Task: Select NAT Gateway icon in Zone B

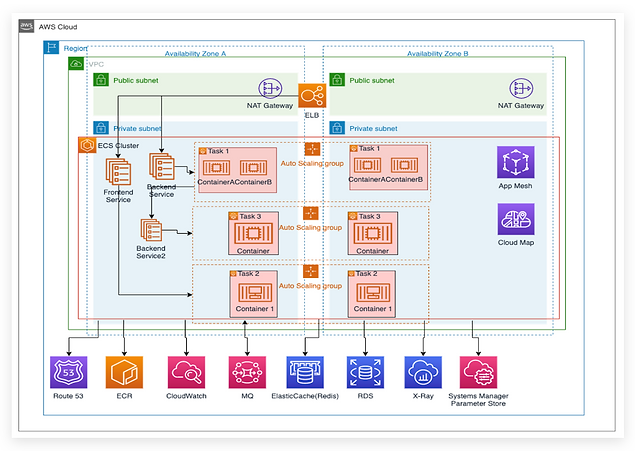Action: tap(521, 88)
